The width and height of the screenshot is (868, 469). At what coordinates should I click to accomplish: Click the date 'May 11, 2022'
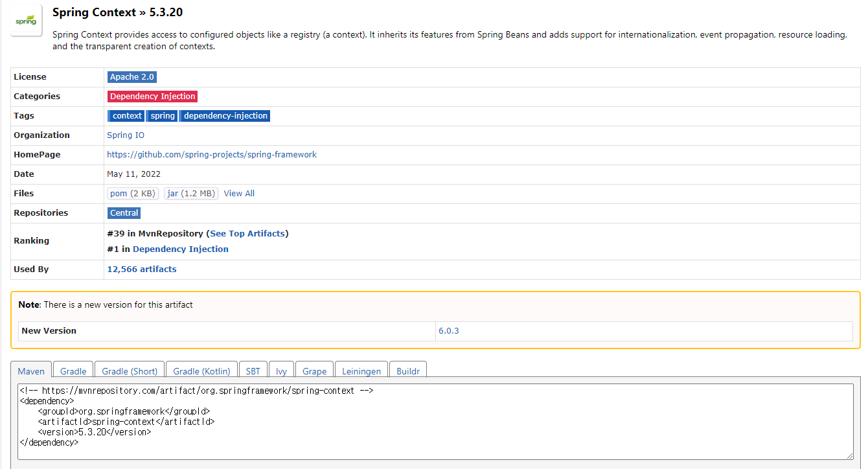pyautogui.click(x=134, y=174)
